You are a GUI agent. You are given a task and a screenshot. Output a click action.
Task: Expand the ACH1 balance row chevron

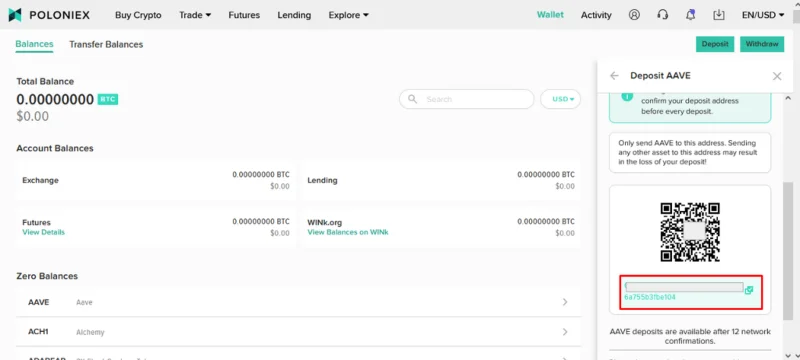pos(565,332)
